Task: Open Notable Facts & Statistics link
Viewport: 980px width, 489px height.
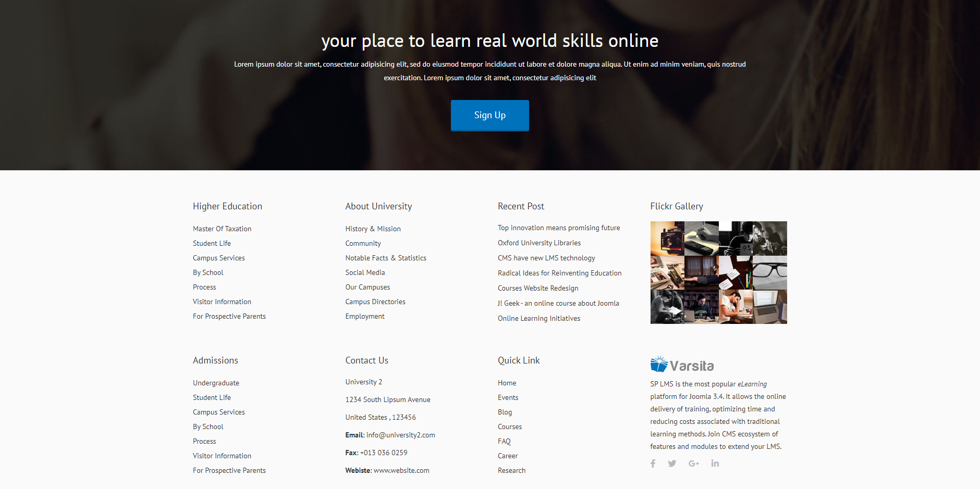Action: tap(386, 258)
